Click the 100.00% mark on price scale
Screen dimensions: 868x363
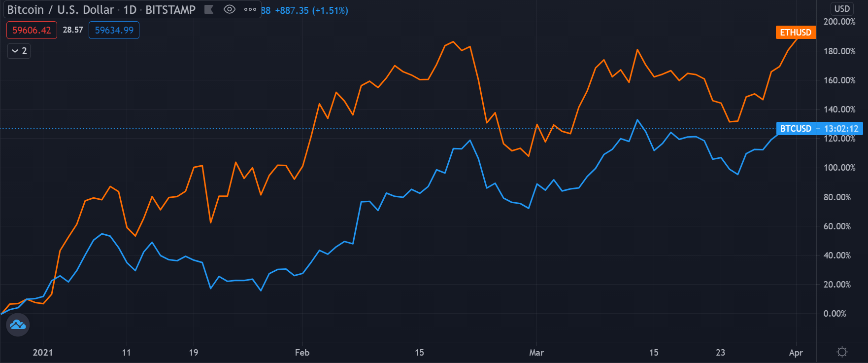pos(839,168)
